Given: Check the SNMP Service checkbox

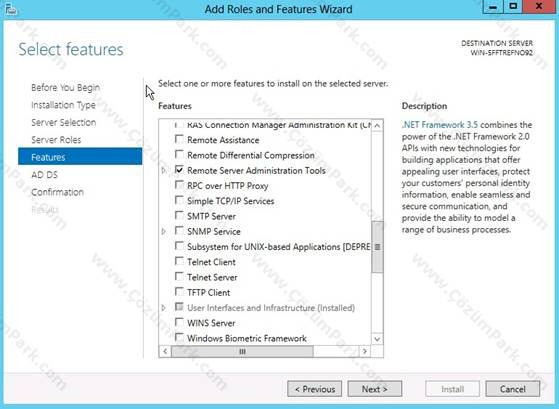Looking at the screenshot, I should [x=179, y=231].
